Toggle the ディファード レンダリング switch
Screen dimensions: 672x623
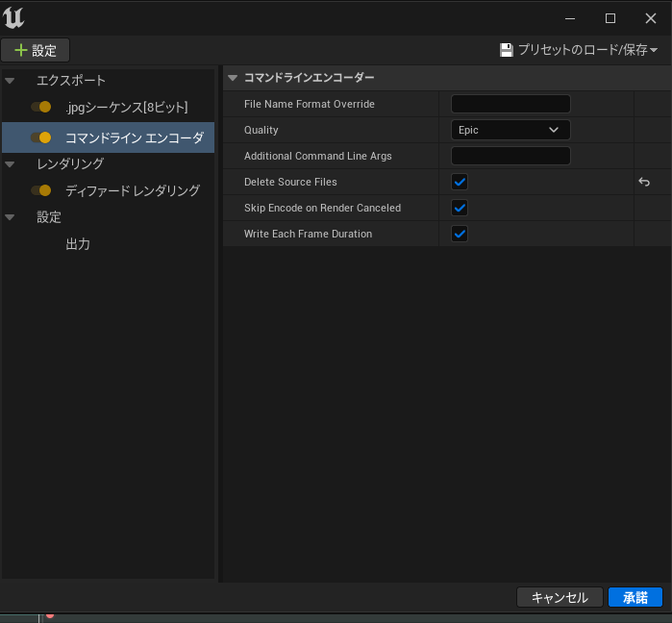(41, 190)
